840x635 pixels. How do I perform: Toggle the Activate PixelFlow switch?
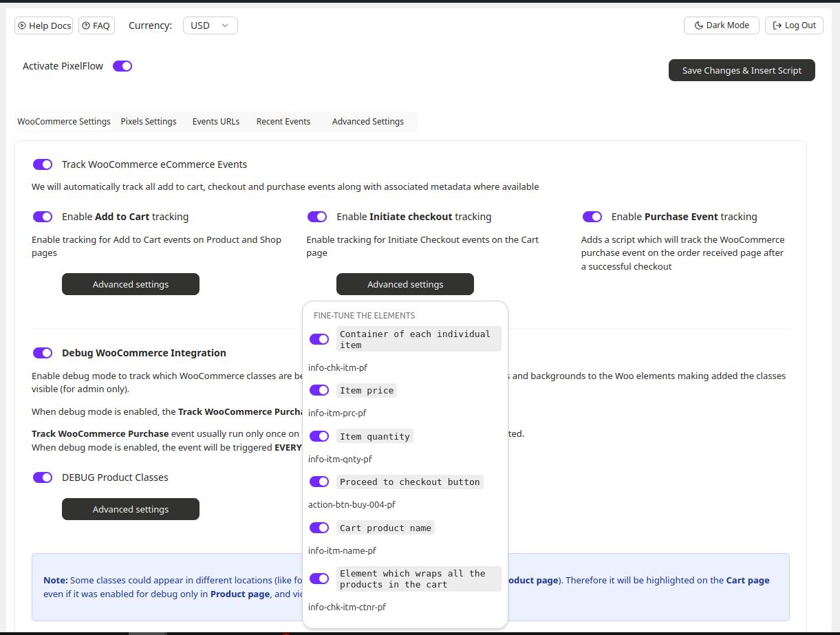[x=122, y=66]
